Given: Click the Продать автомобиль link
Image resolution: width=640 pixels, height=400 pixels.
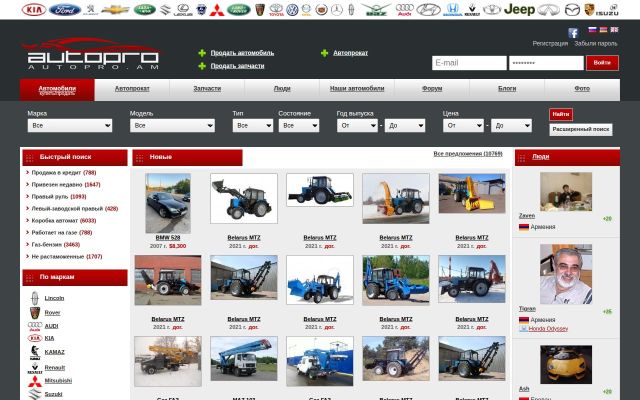Looking at the screenshot, I should click(x=242, y=53).
